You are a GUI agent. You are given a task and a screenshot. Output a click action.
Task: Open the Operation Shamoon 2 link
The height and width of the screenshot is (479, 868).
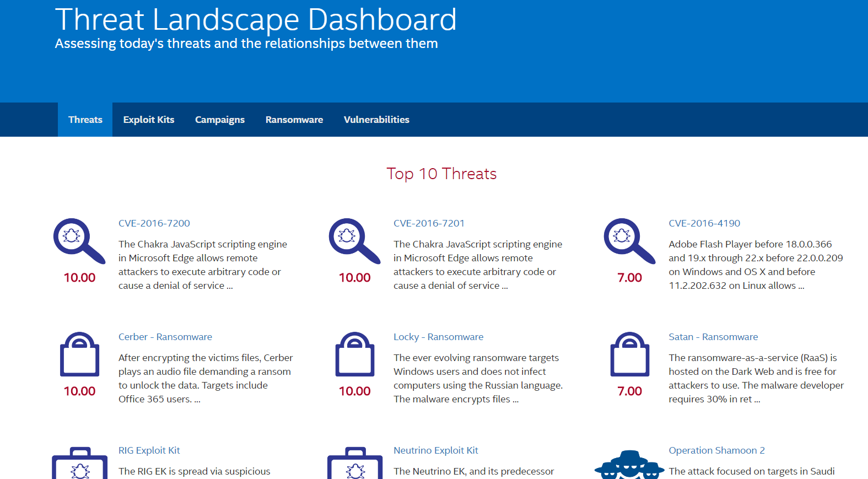click(717, 450)
